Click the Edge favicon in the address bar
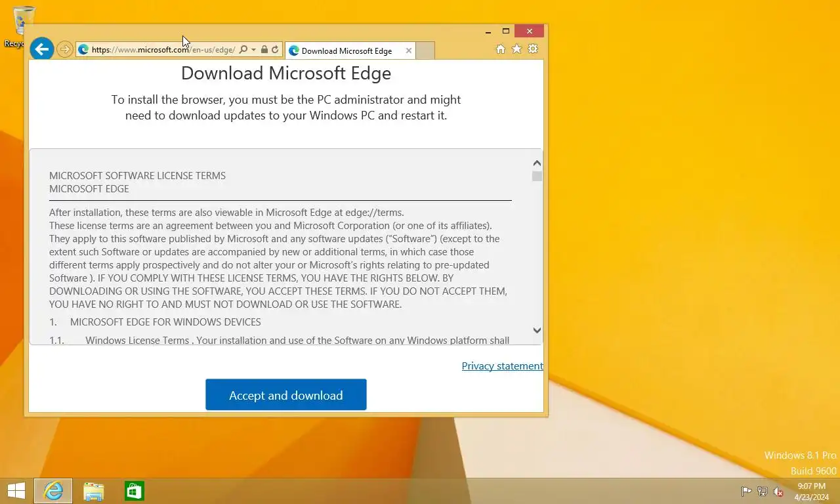This screenshot has width=840, height=504. pos(83,50)
